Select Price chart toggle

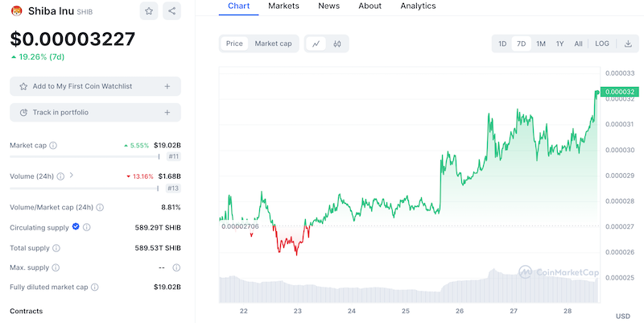click(x=234, y=43)
